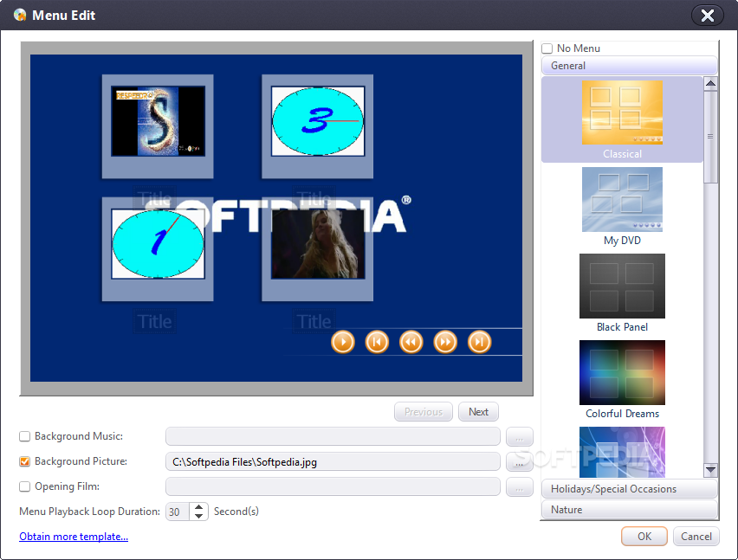Click the Cancel button
This screenshot has height=560, width=738.
pyautogui.click(x=696, y=537)
